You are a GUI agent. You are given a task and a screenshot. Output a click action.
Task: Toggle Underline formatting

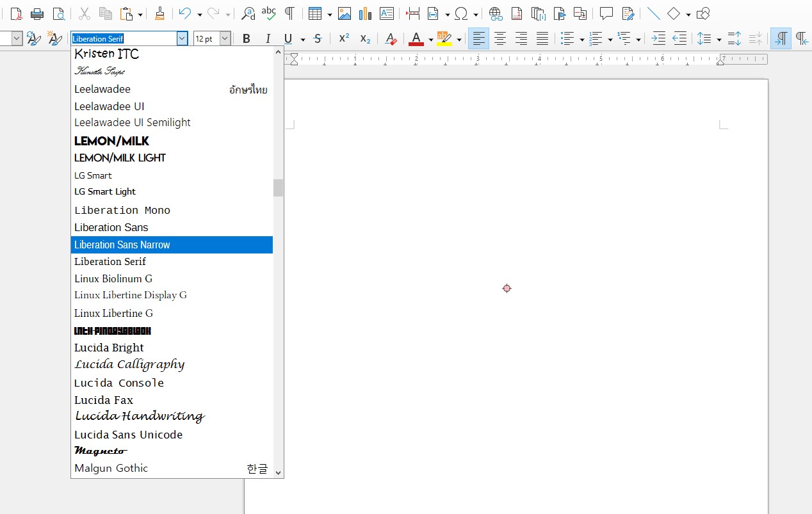coord(288,39)
